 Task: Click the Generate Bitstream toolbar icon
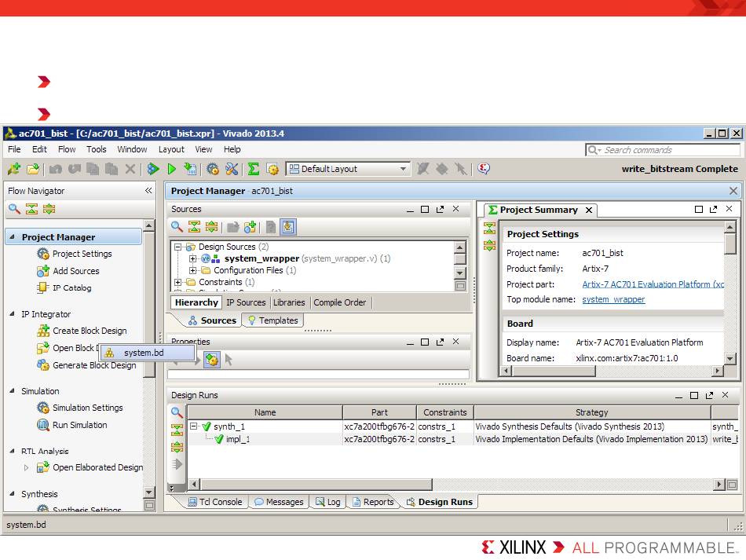click(x=190, y=169)
